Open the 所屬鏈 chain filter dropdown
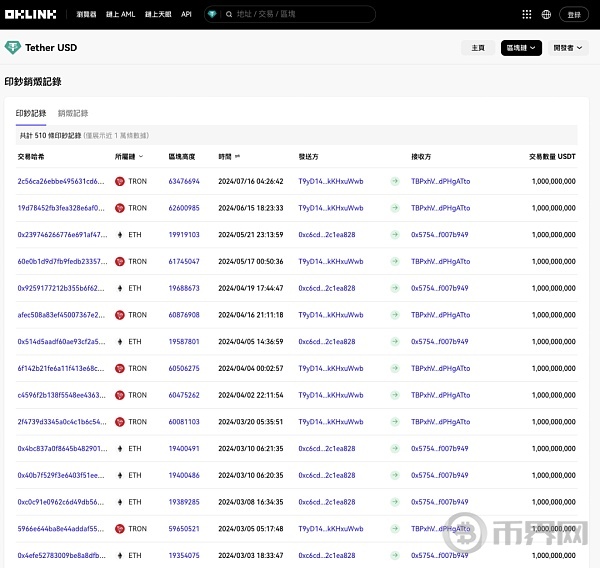The image size is (600, 568). pyautogui.click(x=129, y=156)
